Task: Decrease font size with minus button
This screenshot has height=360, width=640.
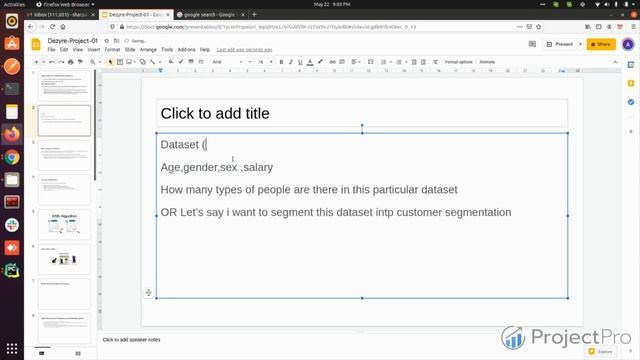Action: coord(250,62)
